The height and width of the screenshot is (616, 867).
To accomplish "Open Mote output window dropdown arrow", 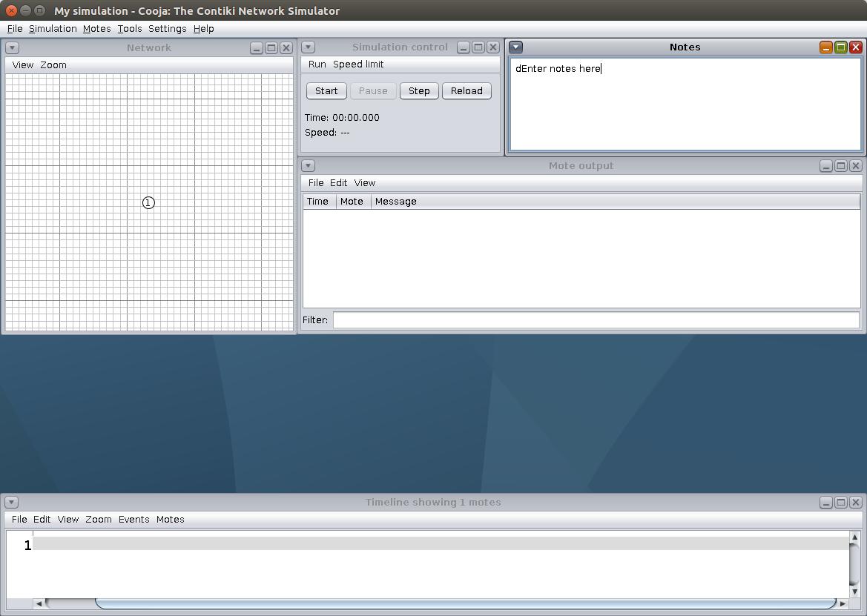I will [x=309, y=166].
